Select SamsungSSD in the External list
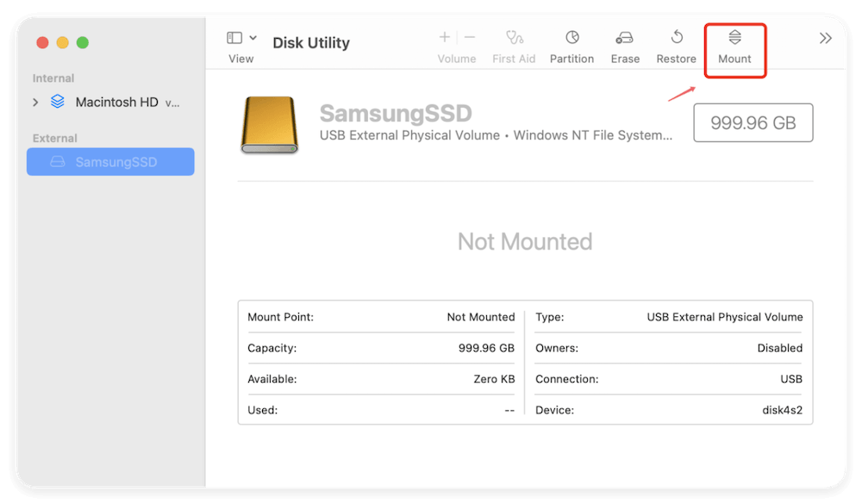The image size is (862, 504). pyautogui.click(x=110, y=162)
